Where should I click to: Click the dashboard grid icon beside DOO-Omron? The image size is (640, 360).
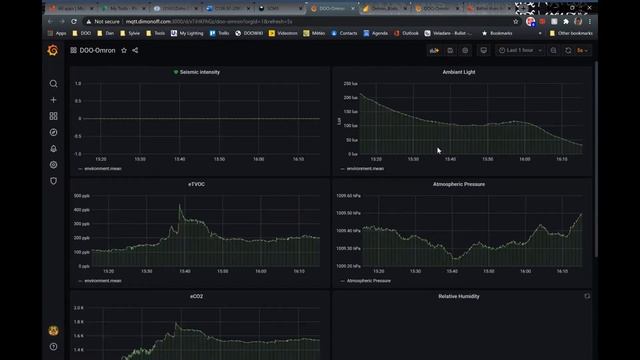[x=73, y=50]
